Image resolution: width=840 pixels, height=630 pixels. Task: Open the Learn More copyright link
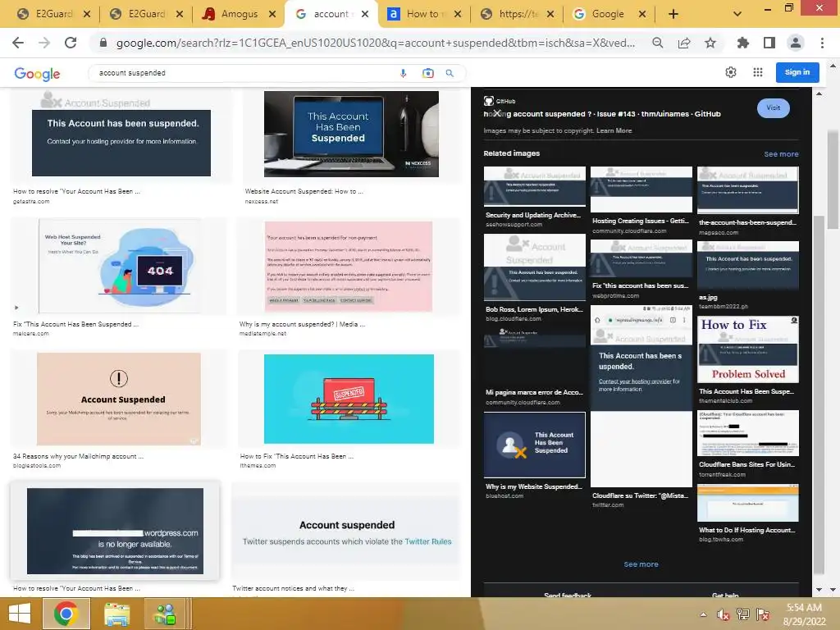point(614,130)
